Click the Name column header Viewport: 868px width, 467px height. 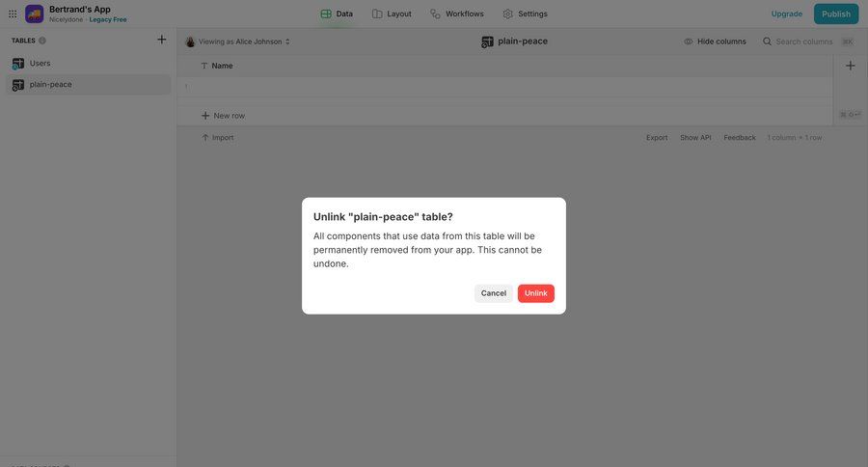216,66
